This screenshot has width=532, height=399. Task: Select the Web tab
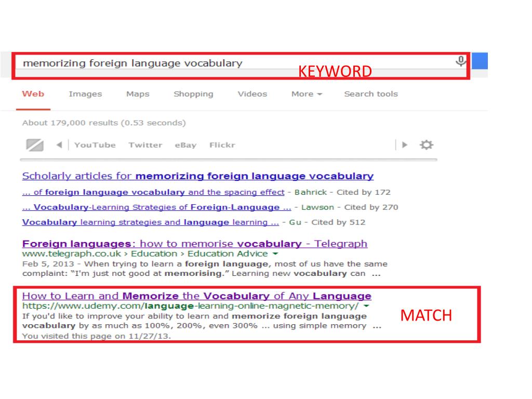(33, 94)
